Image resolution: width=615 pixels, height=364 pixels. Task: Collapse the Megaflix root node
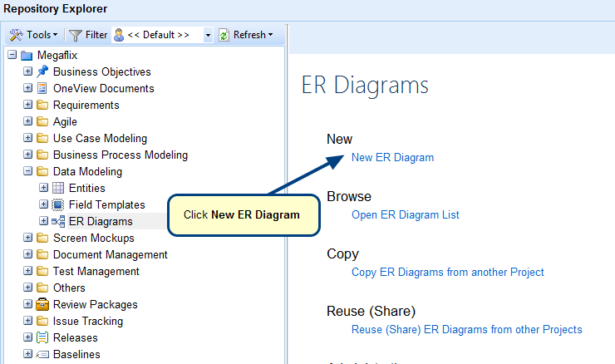point(12,56)
